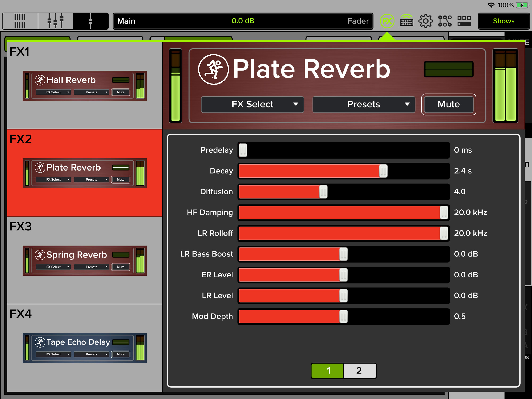Click the Mackie logo beside Plate Reverb title
This screenshot has height=399, width=532.
[213, 69]
